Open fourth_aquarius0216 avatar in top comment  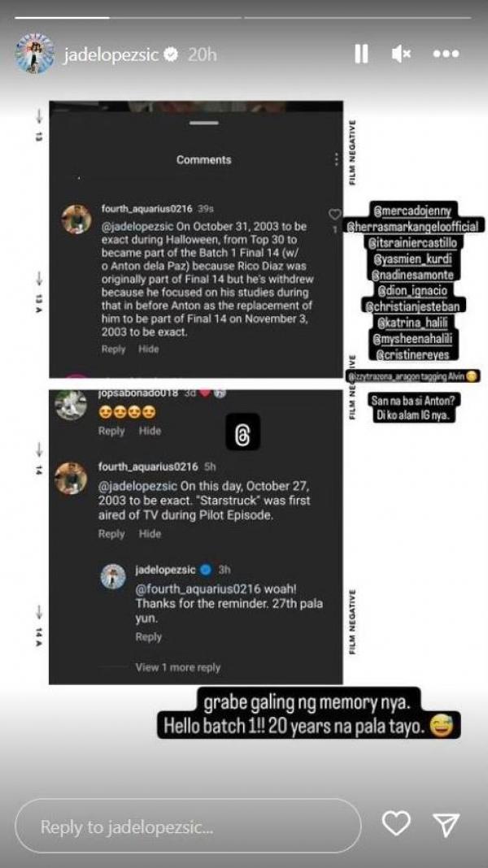[76, 219]
